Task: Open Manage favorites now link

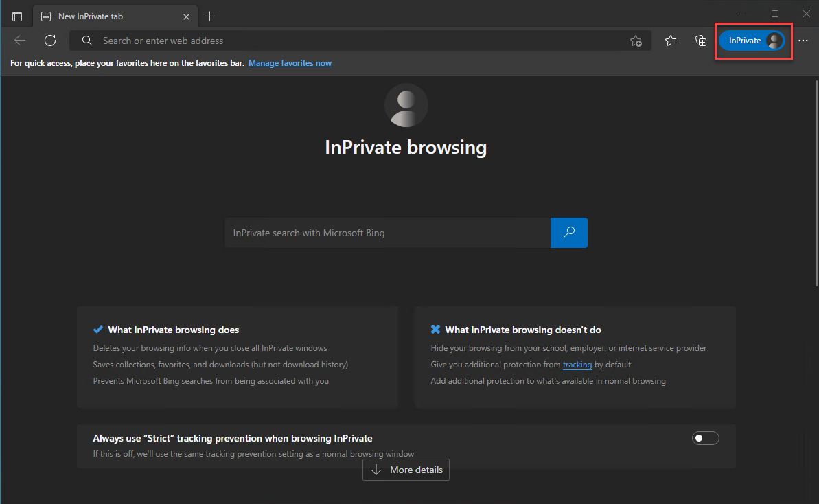Action: (290, 63)
